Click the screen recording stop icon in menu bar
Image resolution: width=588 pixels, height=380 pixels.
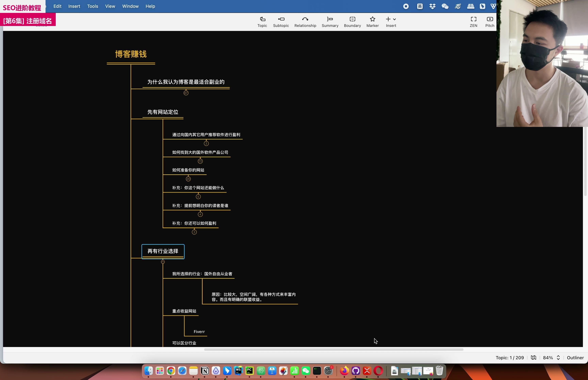406,6
